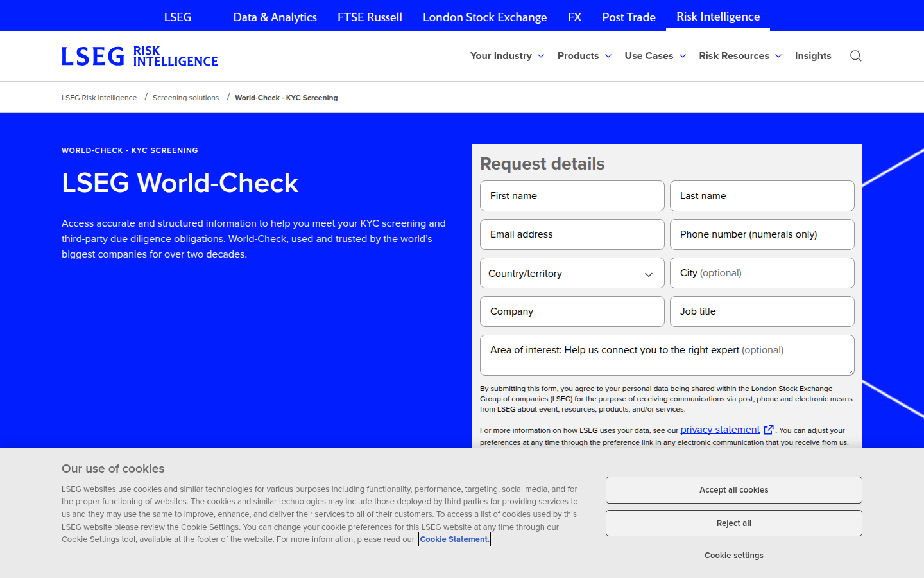Select London Stock Exchange in top bar
The image size is (924, 578).
(x=485, y=17)
